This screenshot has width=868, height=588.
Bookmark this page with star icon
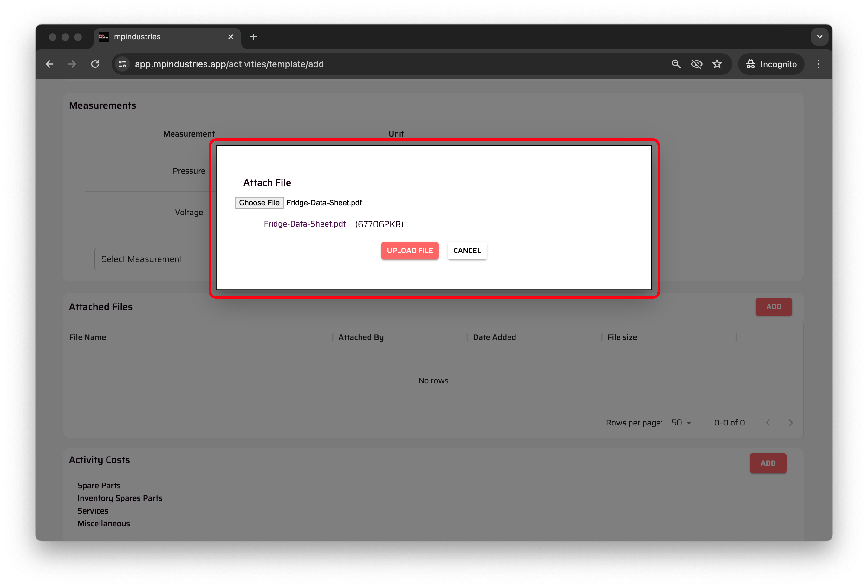coord(717,64)
